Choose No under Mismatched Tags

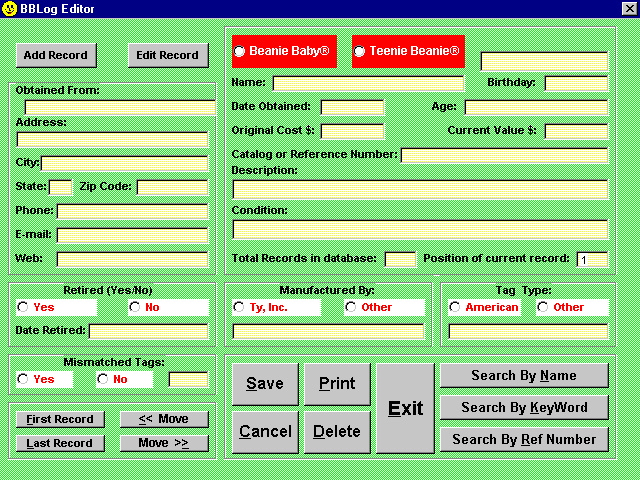(103, 380)
